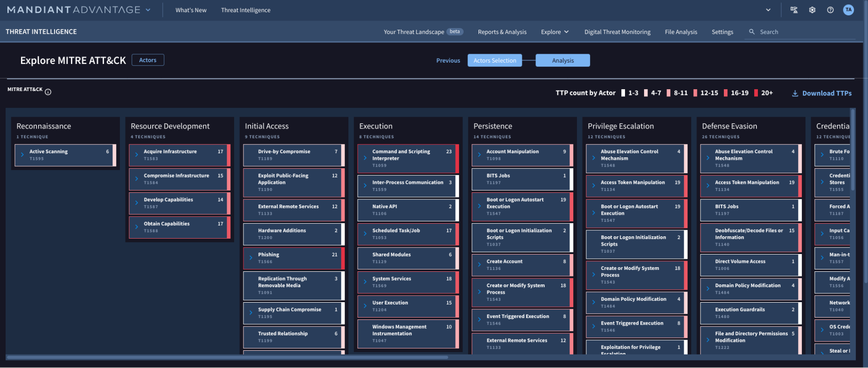Click the help question mark icon
868x368 pixels.
click(830, 10)
